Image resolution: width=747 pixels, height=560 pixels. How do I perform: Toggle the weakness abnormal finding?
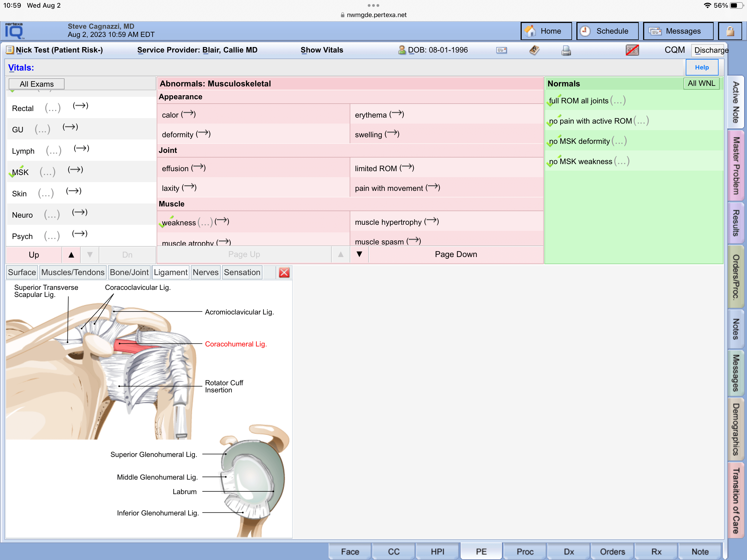178,223
